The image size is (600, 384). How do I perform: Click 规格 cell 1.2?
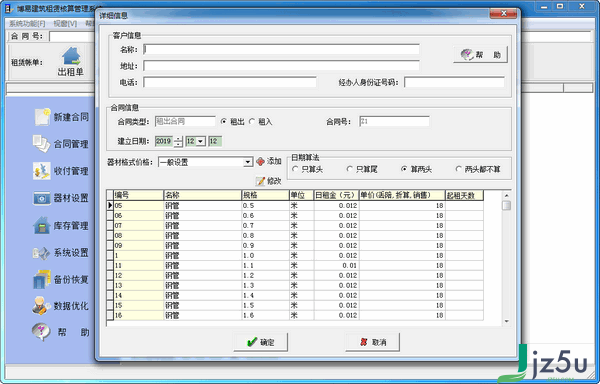point(265,275)
